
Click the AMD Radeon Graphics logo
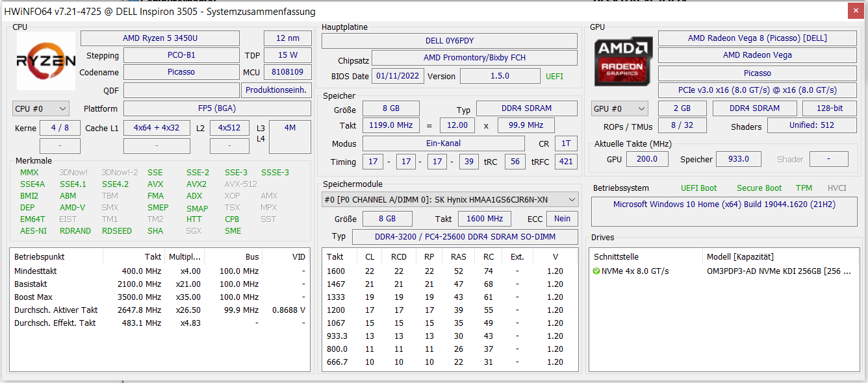624,61
